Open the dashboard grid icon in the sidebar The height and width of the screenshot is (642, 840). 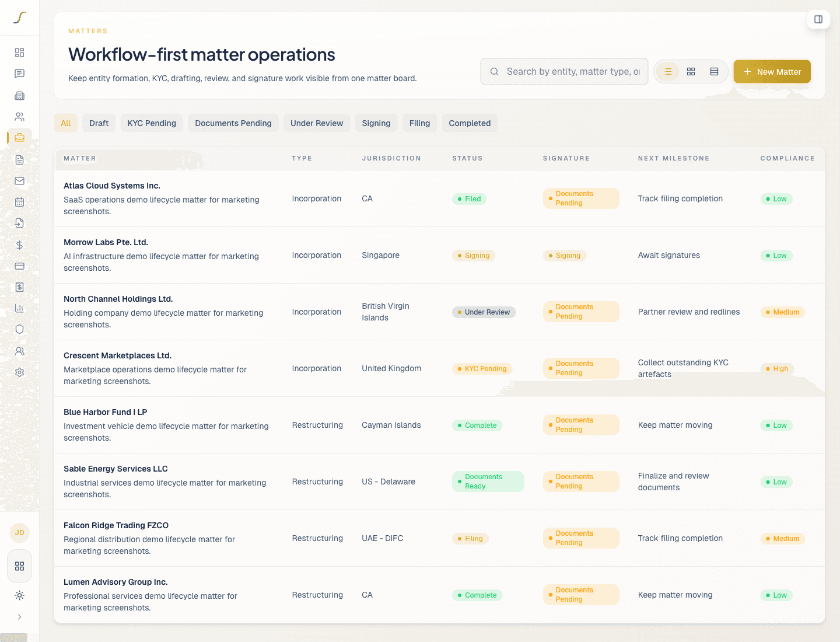point(19,53)
